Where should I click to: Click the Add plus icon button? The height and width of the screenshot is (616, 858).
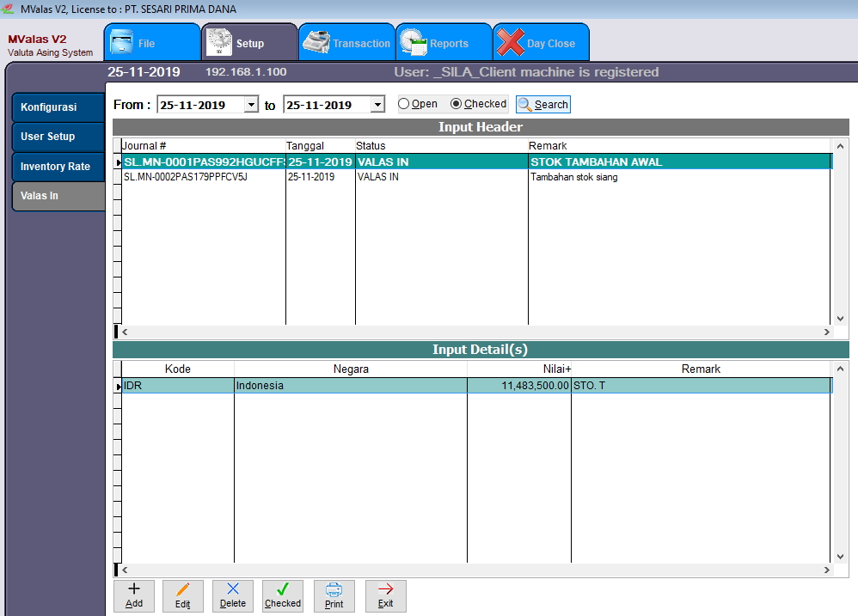tap(134, 595)
